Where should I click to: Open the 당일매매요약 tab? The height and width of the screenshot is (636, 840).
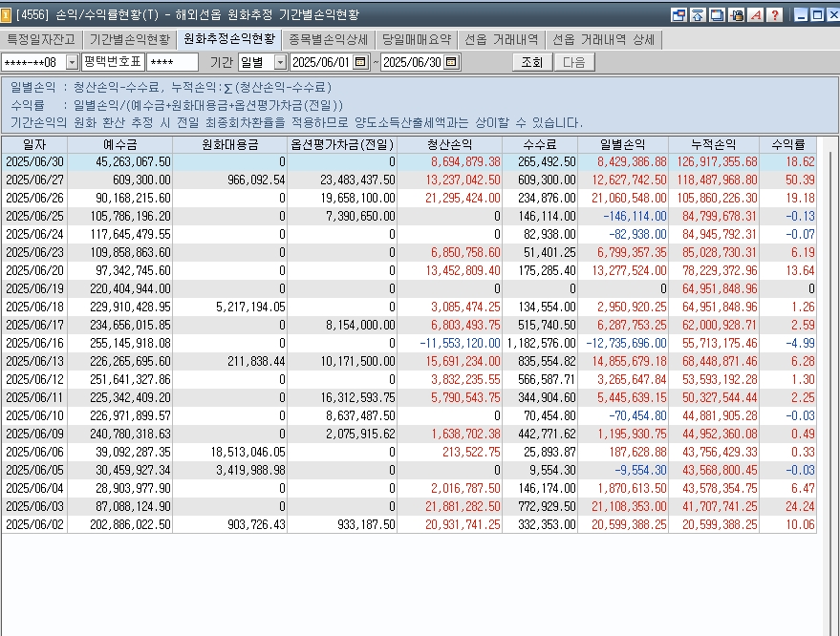[417, 39]
